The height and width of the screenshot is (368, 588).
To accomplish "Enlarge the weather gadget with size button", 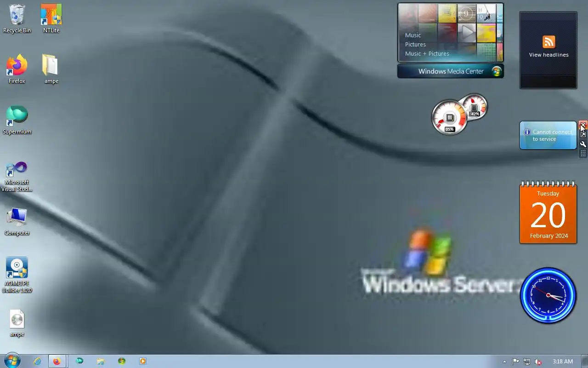I will (583, 134).
